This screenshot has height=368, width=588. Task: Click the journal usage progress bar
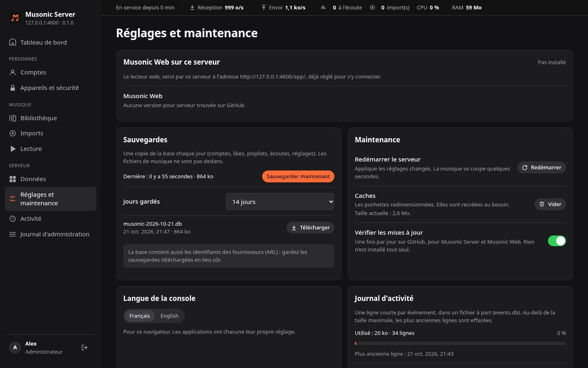point(460,343)
